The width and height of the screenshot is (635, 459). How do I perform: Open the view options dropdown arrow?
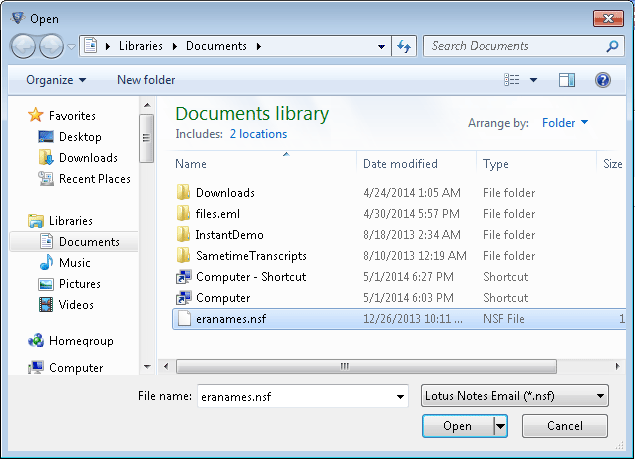pos(533,80)
